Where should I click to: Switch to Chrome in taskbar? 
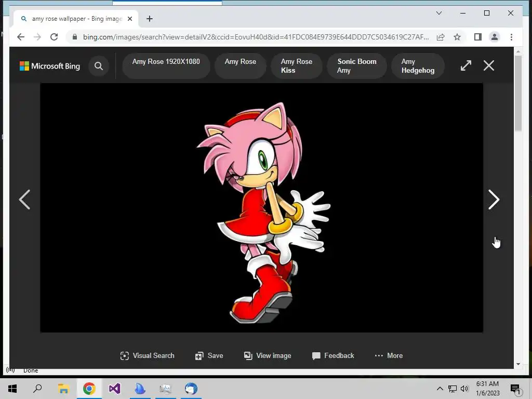(x=89, y=389)
